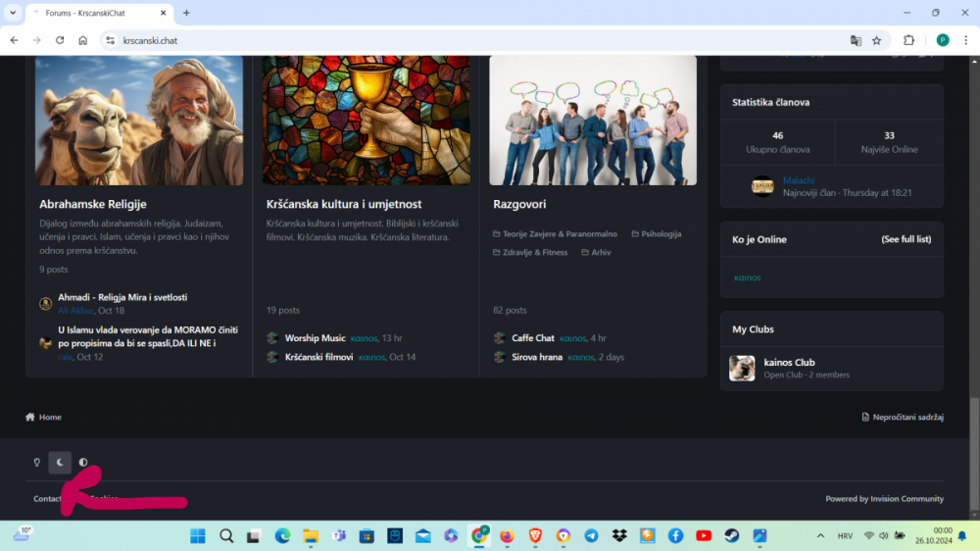Open the Psihologija subforum
The height and width of the screenshot is (551, 980).
click(x=661, y=234)
